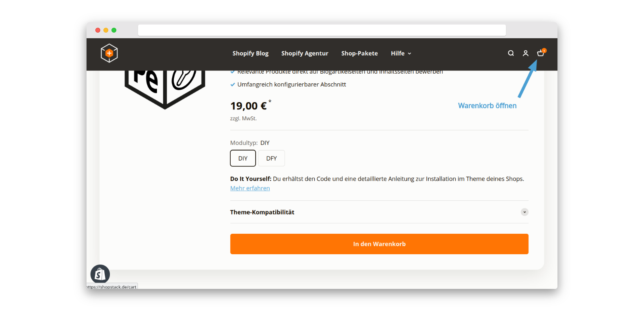
Task: Click the browser address bar
Action: coord(322,30)
